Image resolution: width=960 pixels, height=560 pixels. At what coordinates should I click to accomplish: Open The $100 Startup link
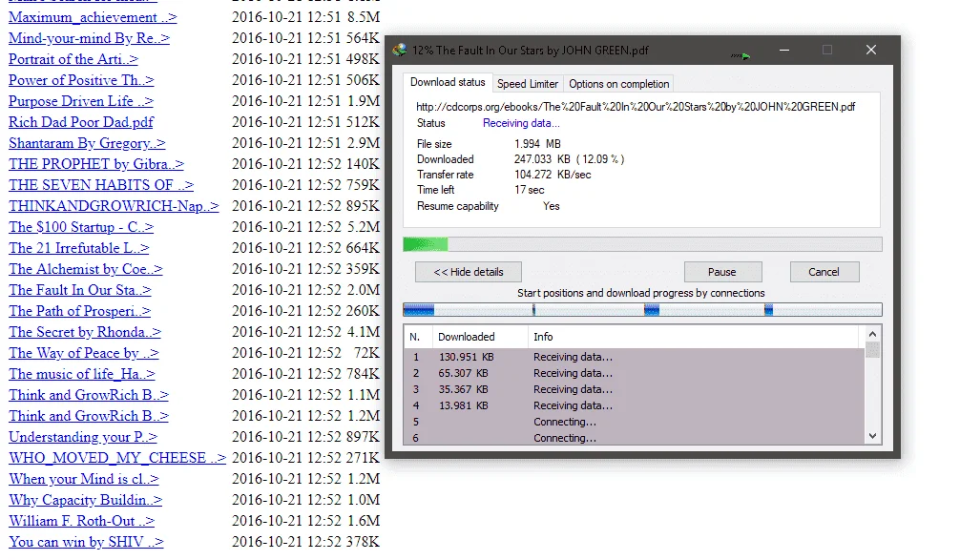tap(81, 227)
